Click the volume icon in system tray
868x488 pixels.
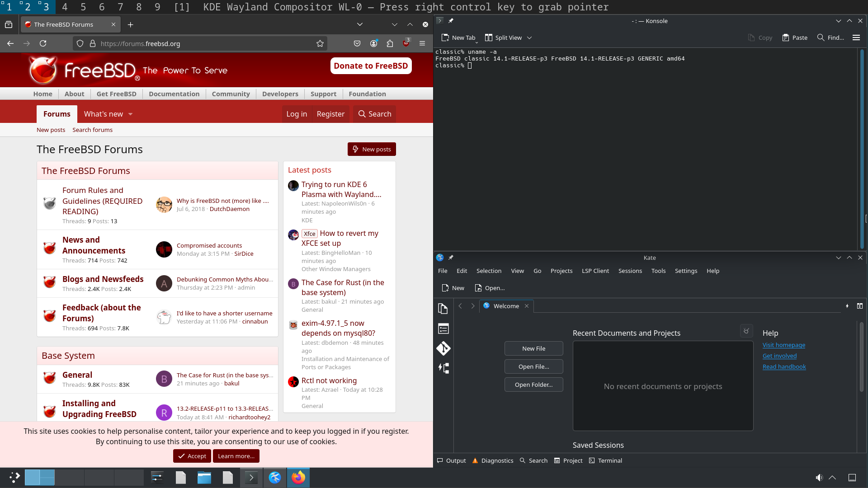(819, 478)
